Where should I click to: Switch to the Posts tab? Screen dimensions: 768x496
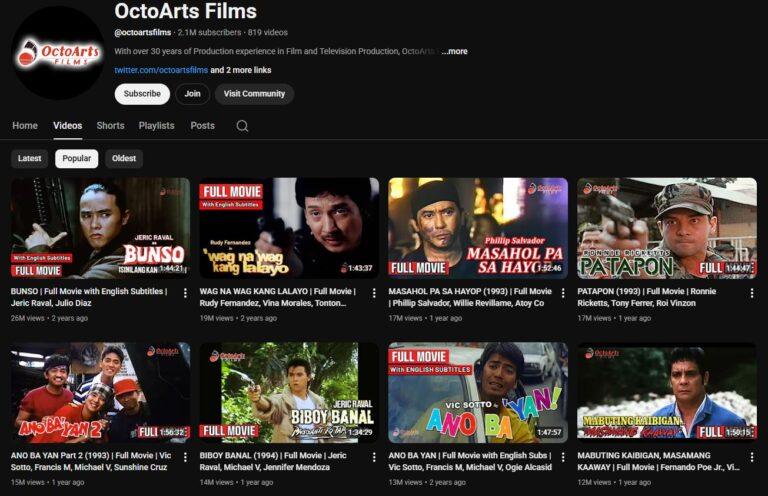(x=202, y=126)
